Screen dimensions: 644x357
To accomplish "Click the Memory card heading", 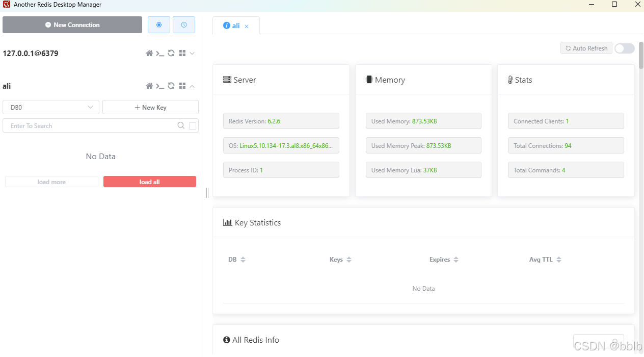I will pyautogui.click(x=385, y=80).
